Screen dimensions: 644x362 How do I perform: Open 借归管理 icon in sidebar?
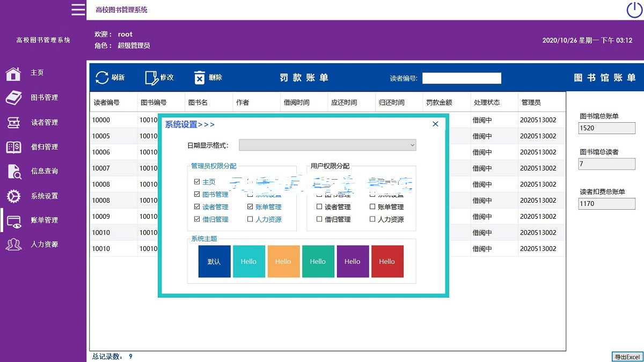tap(13, 147)
